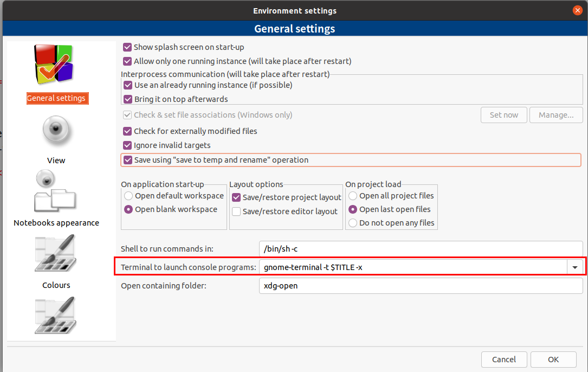Close the Environment settings dialog

tap(578, 10)
